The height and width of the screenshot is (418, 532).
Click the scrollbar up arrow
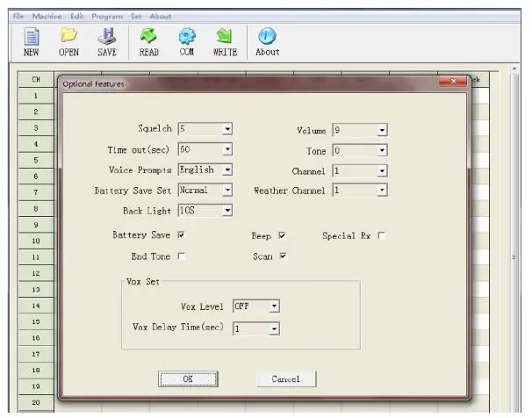[514, 68]
